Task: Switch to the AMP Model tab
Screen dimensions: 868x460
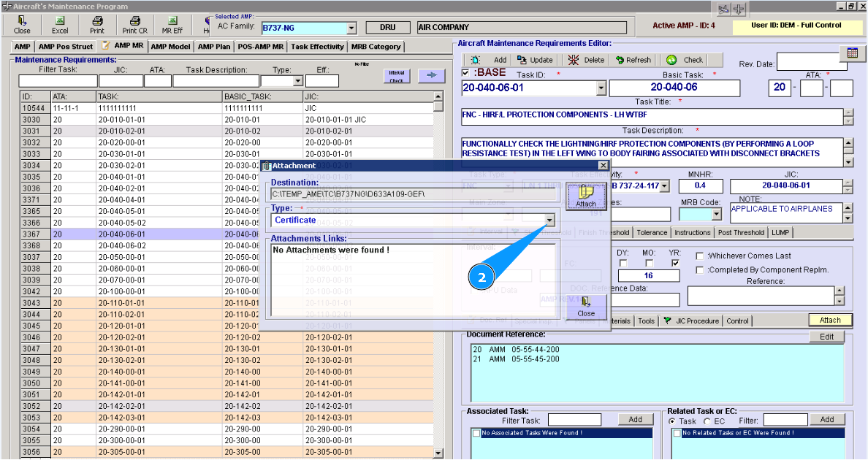Action: (x=171, y=47)
